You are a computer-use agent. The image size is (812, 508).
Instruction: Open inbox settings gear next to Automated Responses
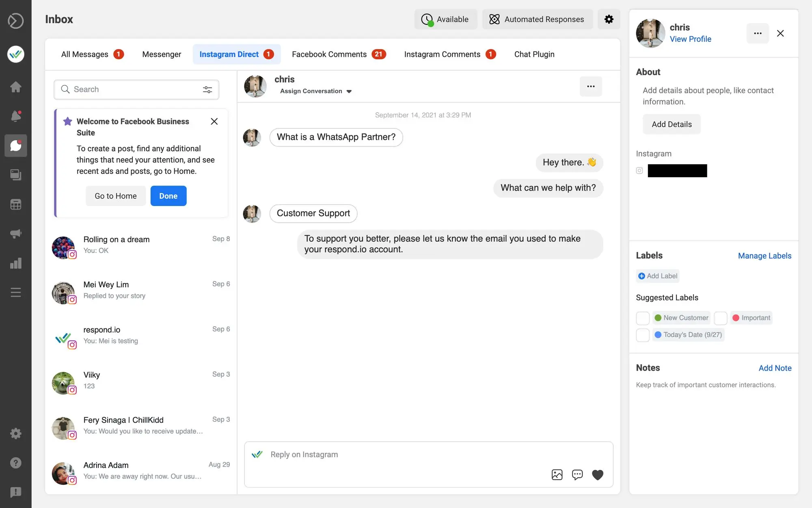click(x=609, y=19)
